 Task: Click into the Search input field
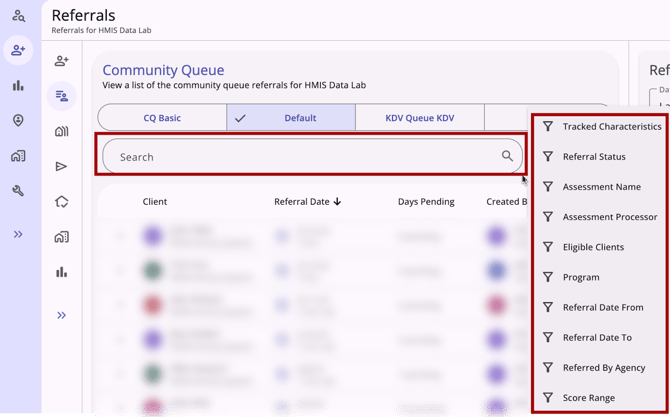click(300, 157)
